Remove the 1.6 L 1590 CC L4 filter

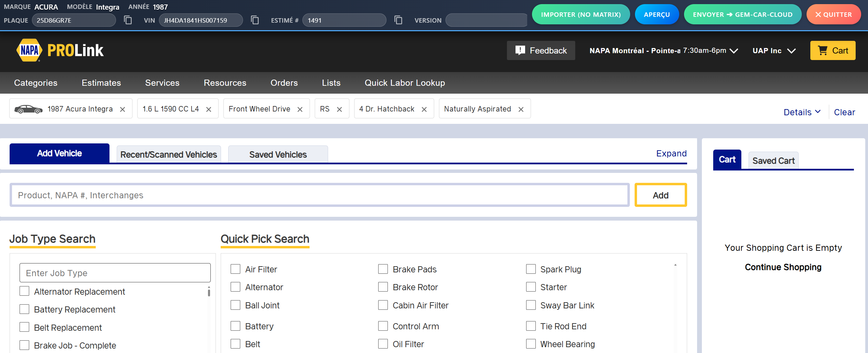coord(209,109)
